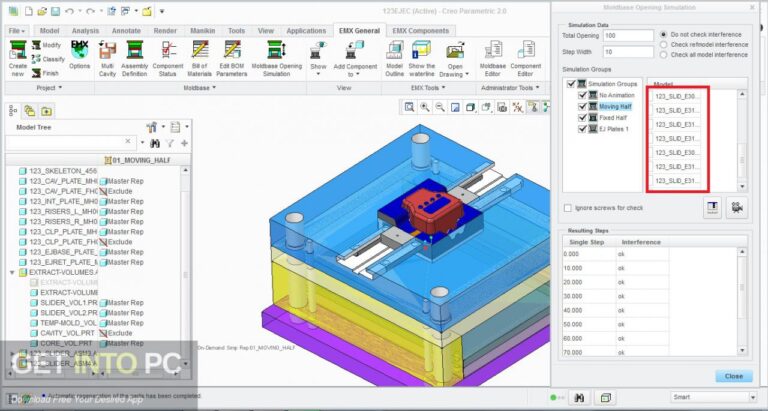Toggle the No Animation checkbox
768x411 pixels.
pyautogui.click(x=582, y=95)
